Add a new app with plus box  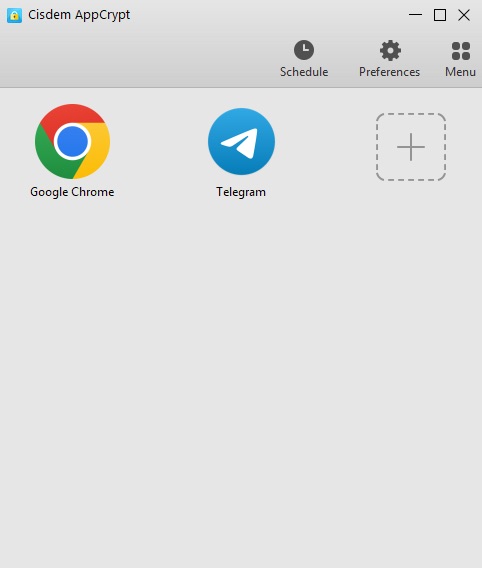coord(411,147)
